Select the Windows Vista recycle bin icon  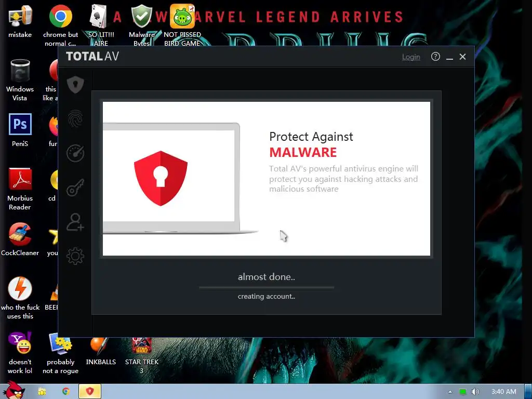(x=20, y=80)
